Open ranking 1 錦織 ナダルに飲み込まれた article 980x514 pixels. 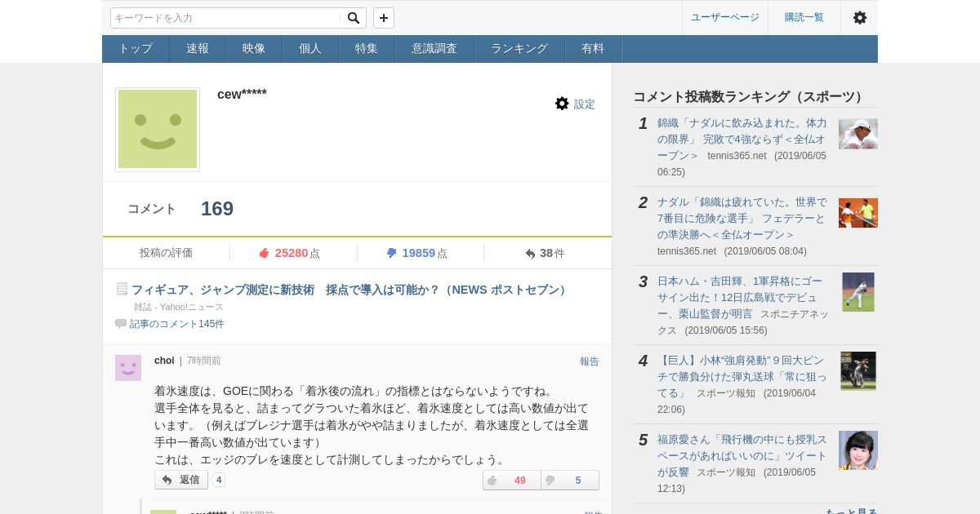[742, 140]
